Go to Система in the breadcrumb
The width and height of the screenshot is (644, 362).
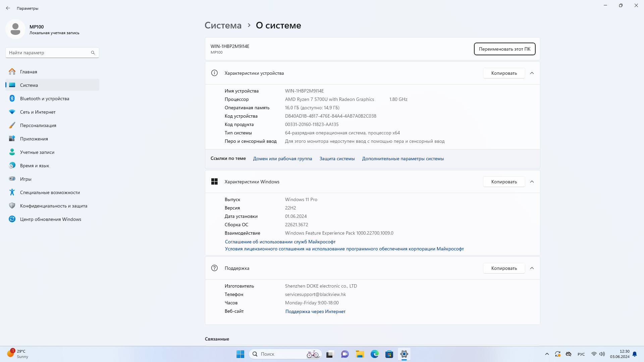point(223,25)
